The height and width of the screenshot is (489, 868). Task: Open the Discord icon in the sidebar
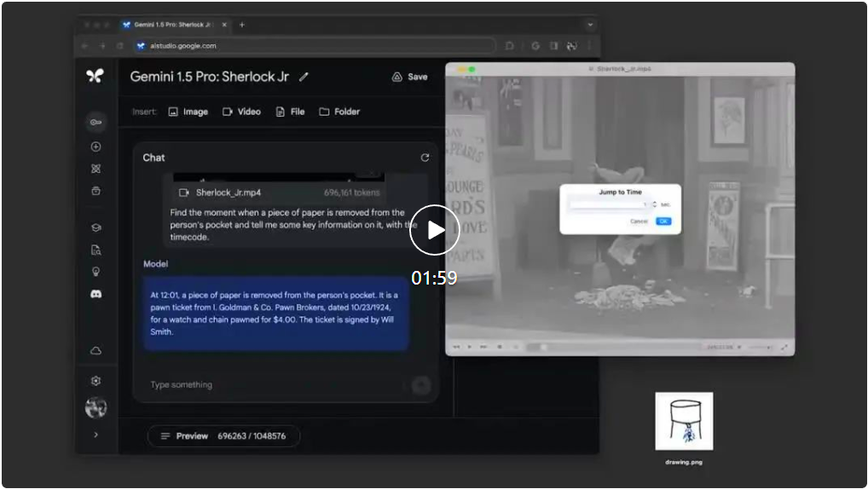[x=95, y=294]
